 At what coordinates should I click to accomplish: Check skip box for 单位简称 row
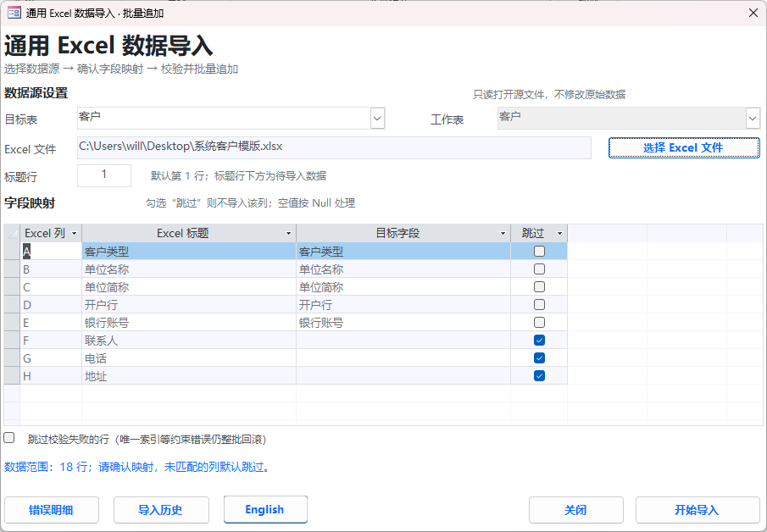point(539,287)
